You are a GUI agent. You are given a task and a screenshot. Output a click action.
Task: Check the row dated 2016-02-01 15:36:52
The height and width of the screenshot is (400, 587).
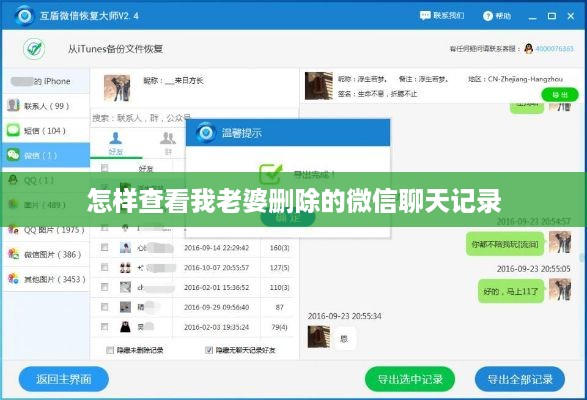pyautogui.click(x=104, y=287)
